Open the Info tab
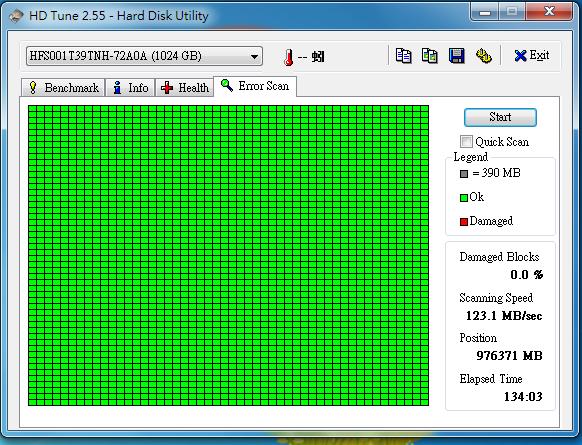 coord(130,88)
